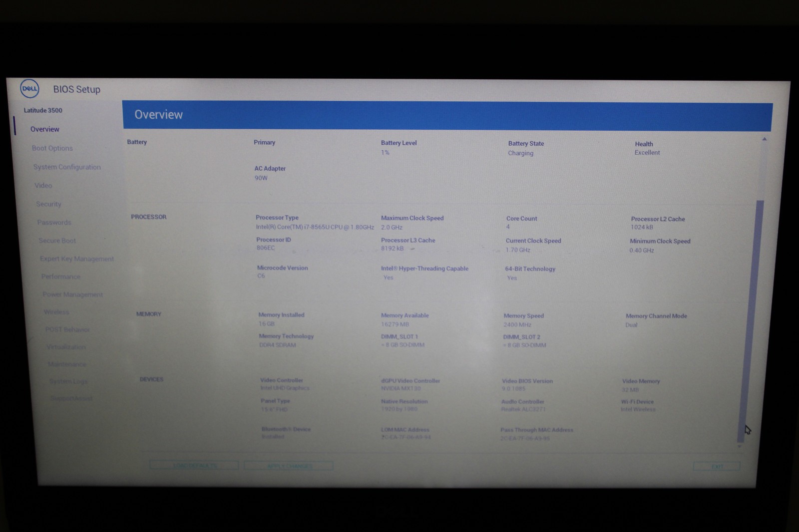
Task: Click Minimum Clock Speed 0.40 GHz value
Action: 642,251
